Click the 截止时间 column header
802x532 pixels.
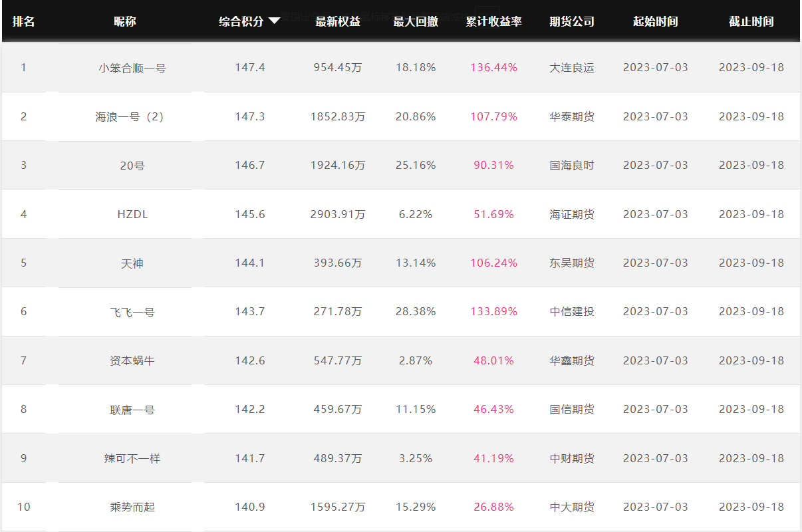pos(751,21)
